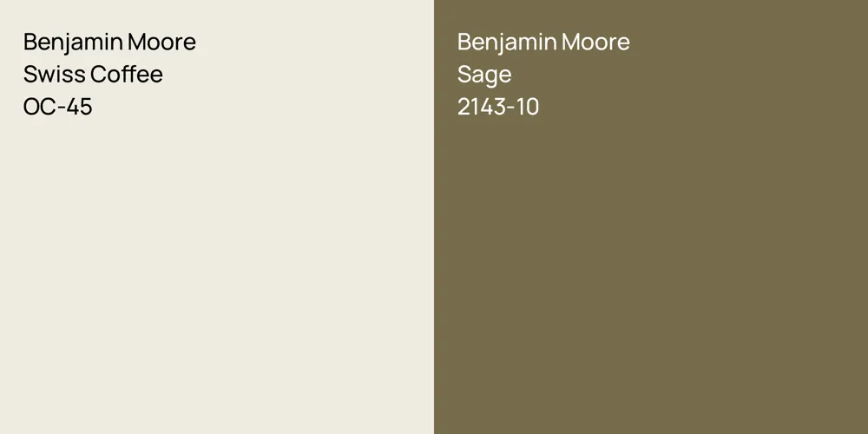Click the "Swiss Coffee" color name label

pos(93,75)
